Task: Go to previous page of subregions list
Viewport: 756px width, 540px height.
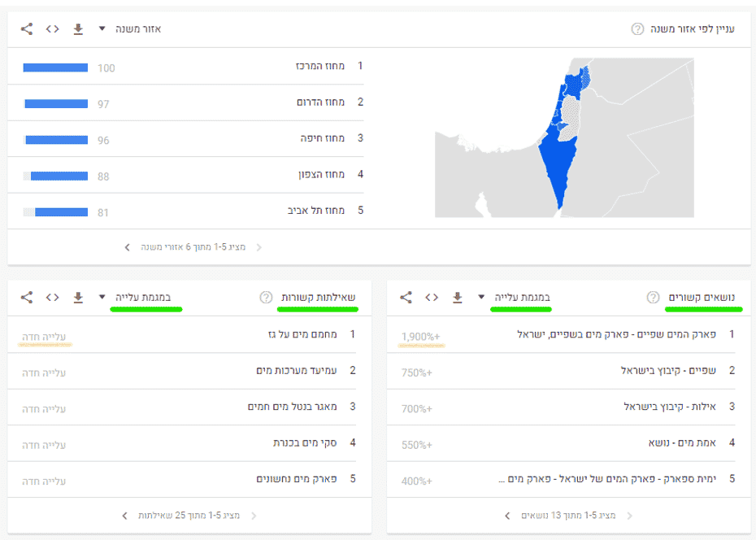Action: click(259, 247)
